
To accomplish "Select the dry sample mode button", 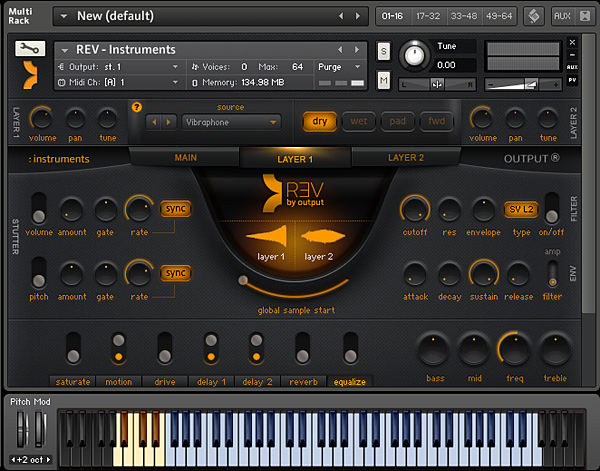I will click(x=320, y=121).
